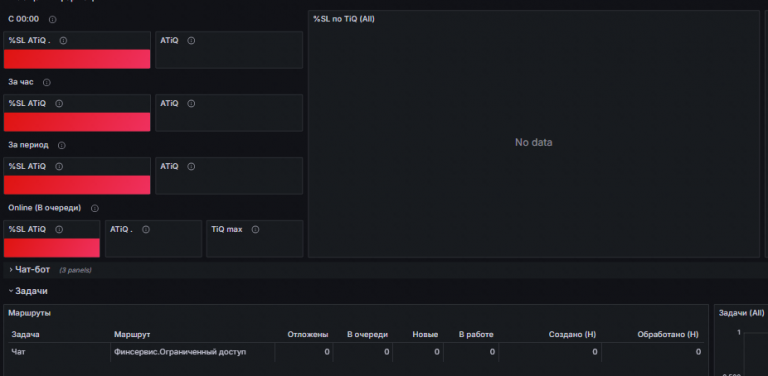The width and height of the screenshot is (768, 376).
Task: Open the 'Задачи (All)' panel title menu
Action: coord(741,313)
